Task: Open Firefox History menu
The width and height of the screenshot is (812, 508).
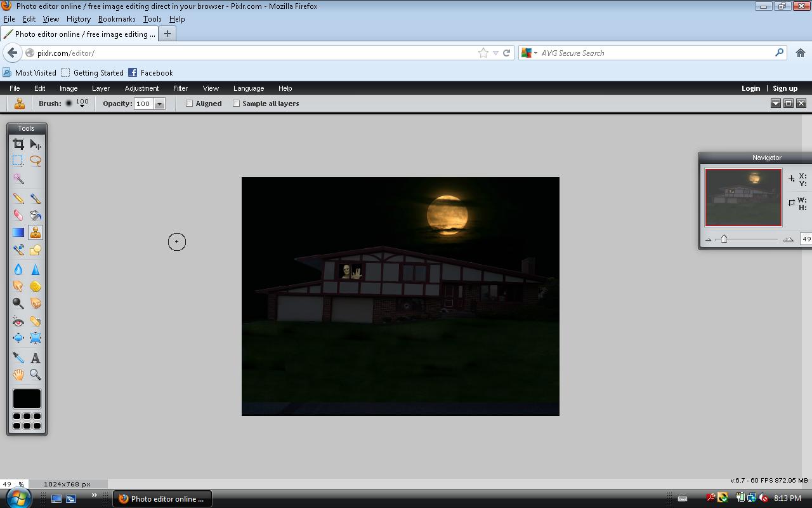Action: click(79, 19)
